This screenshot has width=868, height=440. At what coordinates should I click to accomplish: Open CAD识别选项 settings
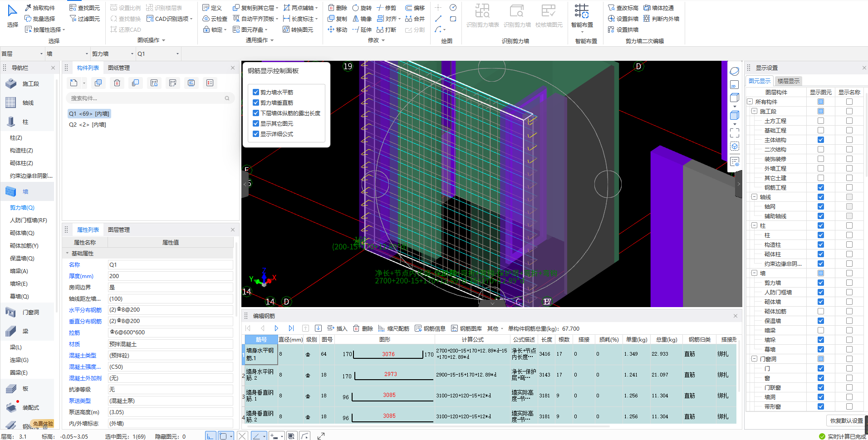pos(170,19)
